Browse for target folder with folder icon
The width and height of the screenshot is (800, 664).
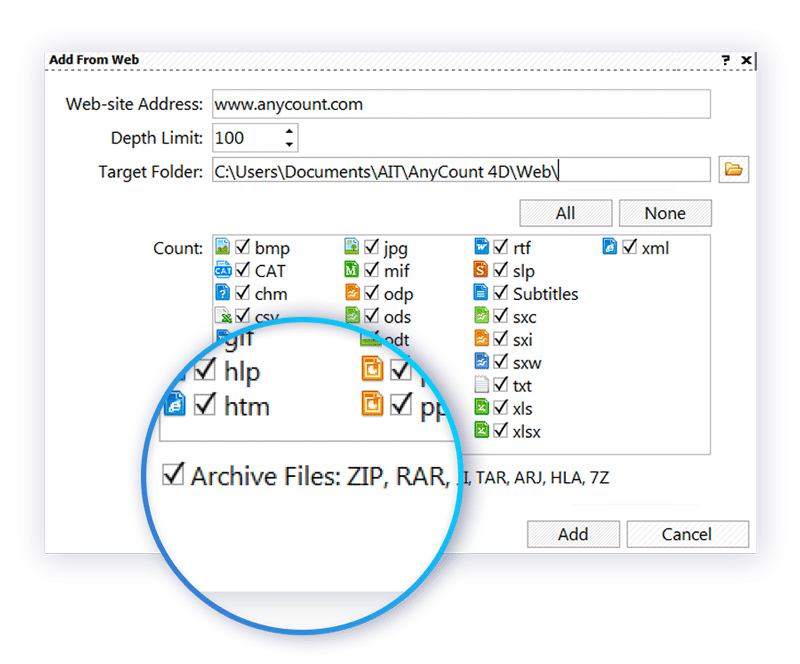734,169
